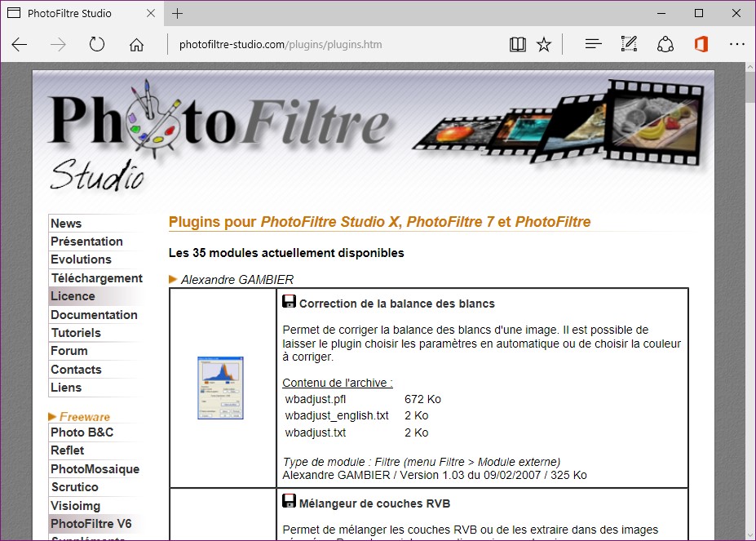The width and height of the screenshot is (756, 541).
Task: Share this web page
Action: 665,44
